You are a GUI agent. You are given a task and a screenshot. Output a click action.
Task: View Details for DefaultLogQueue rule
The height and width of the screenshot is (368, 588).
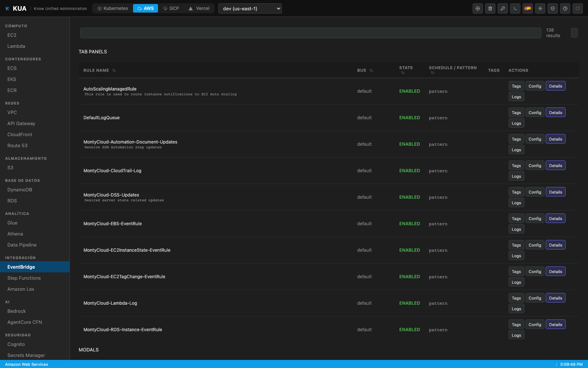pyautogui.click(x=556, y=113)
